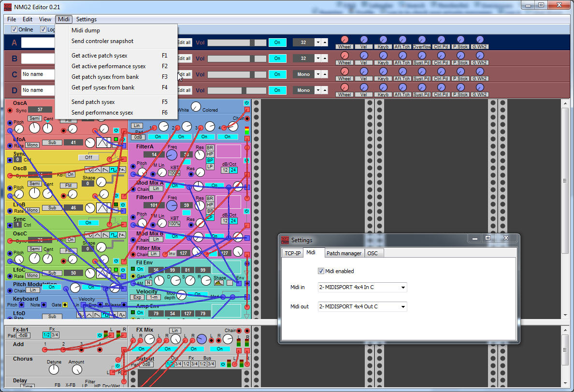Click the FilterA Res knob
Image resolution: width=574 pixels, height=392 pixels.
click(199, 155)
